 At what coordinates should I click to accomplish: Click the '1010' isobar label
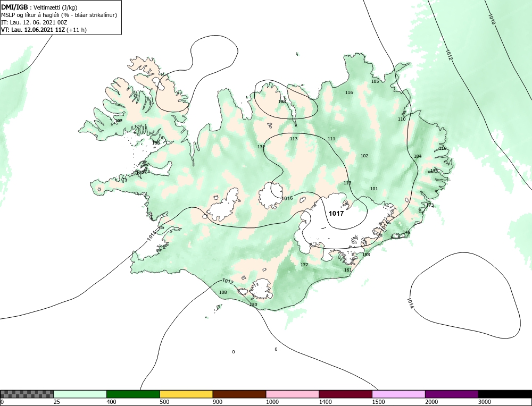point(492,19)
